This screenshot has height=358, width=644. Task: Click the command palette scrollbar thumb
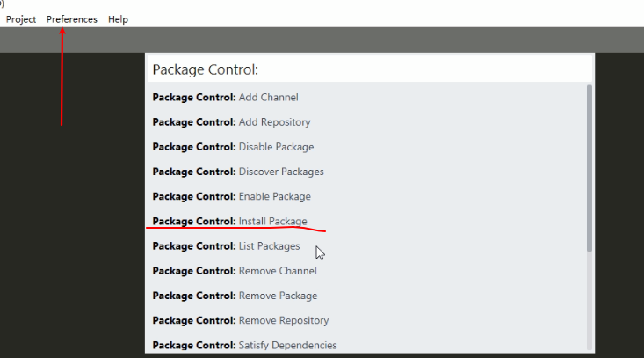(x=590, y=167)
